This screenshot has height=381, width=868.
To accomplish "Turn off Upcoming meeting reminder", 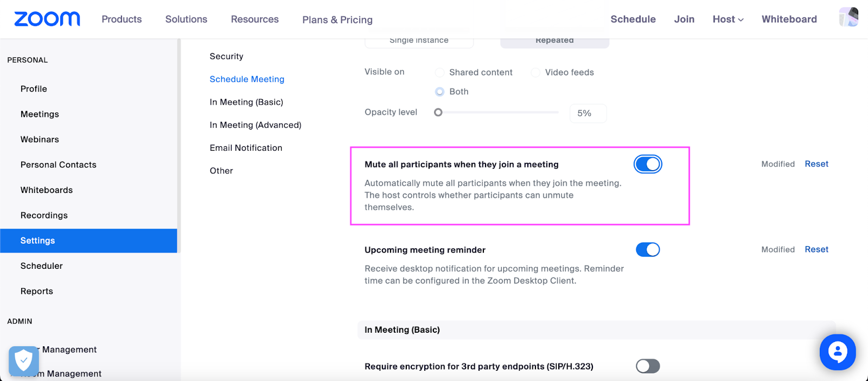I will click(647, 249).
